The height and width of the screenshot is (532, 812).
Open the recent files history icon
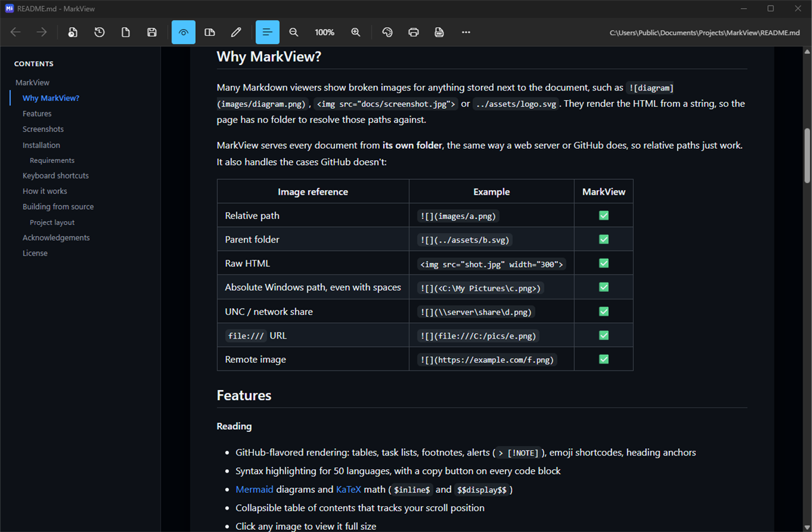[x=99, y=32]
